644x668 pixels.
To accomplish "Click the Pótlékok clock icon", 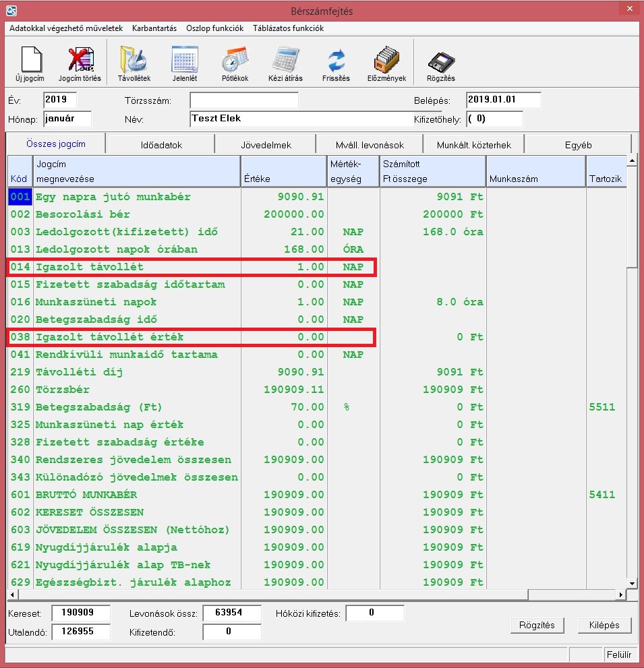I will (235, 60).
